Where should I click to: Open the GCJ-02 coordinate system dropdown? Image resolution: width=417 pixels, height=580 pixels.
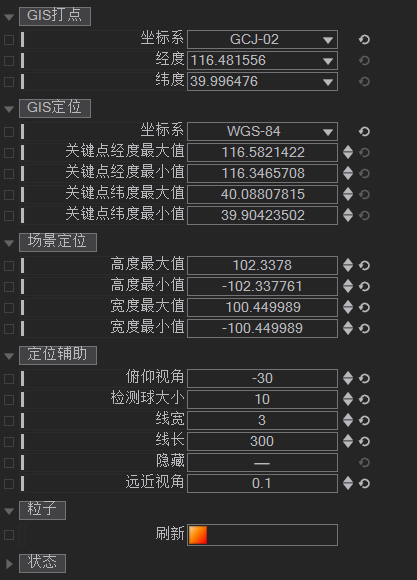(x=262, y=40)
